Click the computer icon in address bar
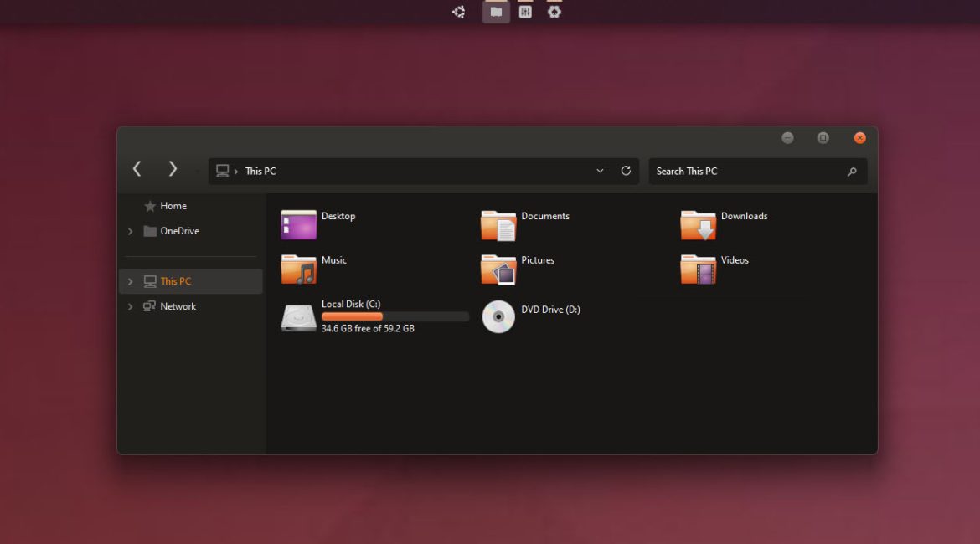Screen dimensions: 980x544 point(222,171)
